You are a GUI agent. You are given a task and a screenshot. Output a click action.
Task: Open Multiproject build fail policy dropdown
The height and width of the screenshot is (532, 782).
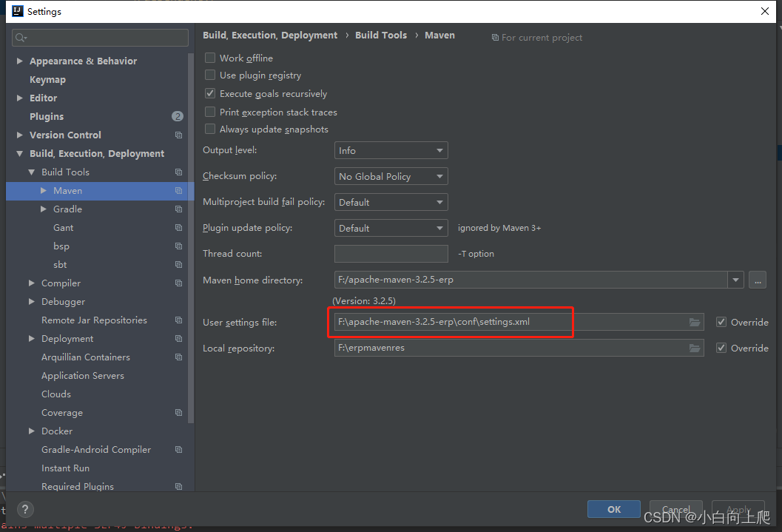[391, 202]
